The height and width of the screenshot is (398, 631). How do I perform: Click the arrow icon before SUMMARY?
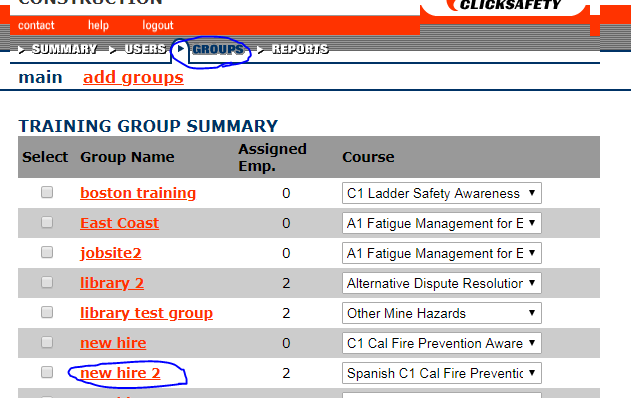[x=22, y=50]
